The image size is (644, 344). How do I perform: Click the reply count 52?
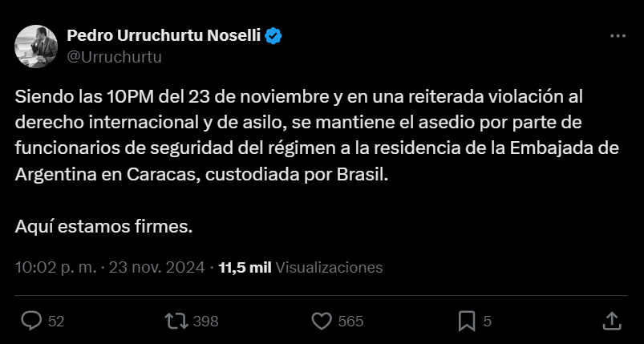click(56, 322)
